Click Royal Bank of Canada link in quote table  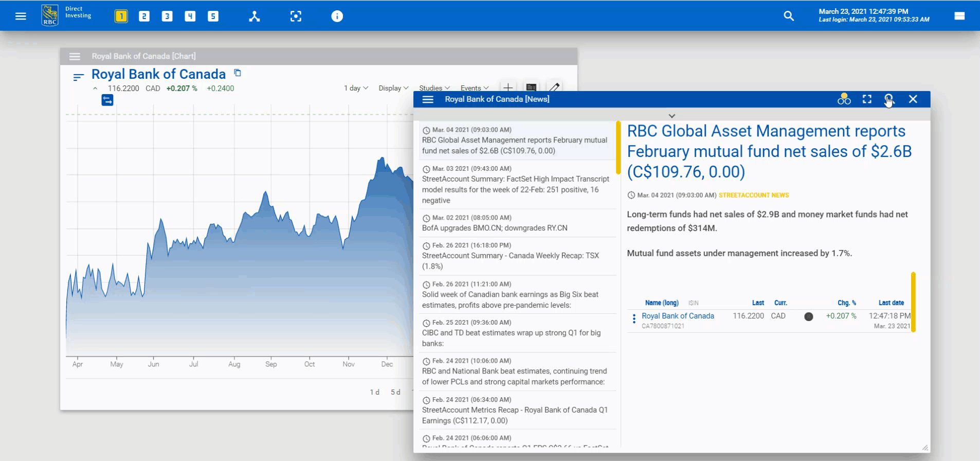point(678,316)
